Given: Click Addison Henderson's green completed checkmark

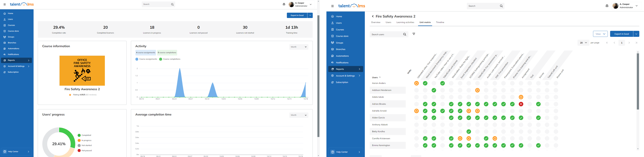Looking at the screenshot, I should click(434, 90).
